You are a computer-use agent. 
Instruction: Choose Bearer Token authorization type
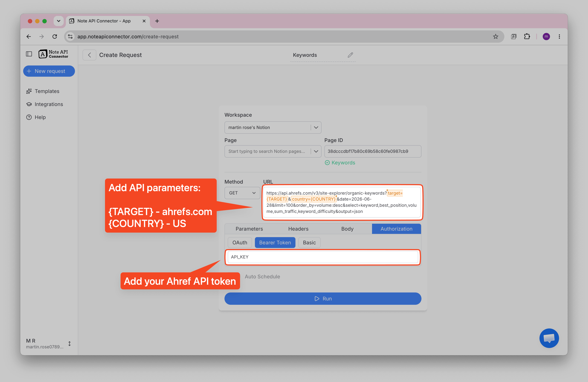[x=275, y=243]
